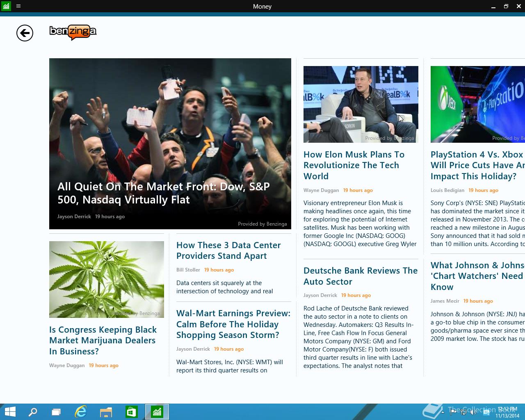Open 'All Quiet On The Market Front' headline
Image resolution: width=525 pixels, height=420 pixels.
(164, 193)
